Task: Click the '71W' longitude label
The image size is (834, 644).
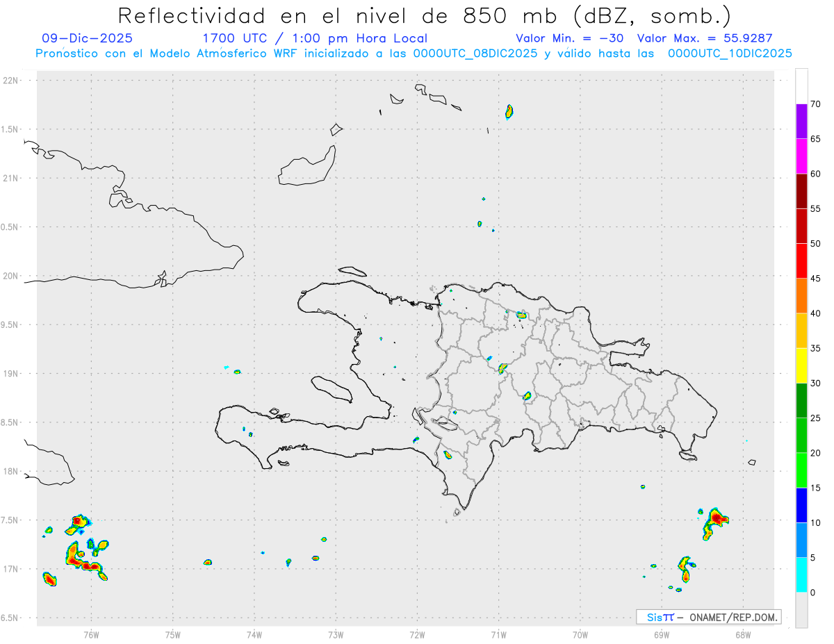Action: (499, 634)
